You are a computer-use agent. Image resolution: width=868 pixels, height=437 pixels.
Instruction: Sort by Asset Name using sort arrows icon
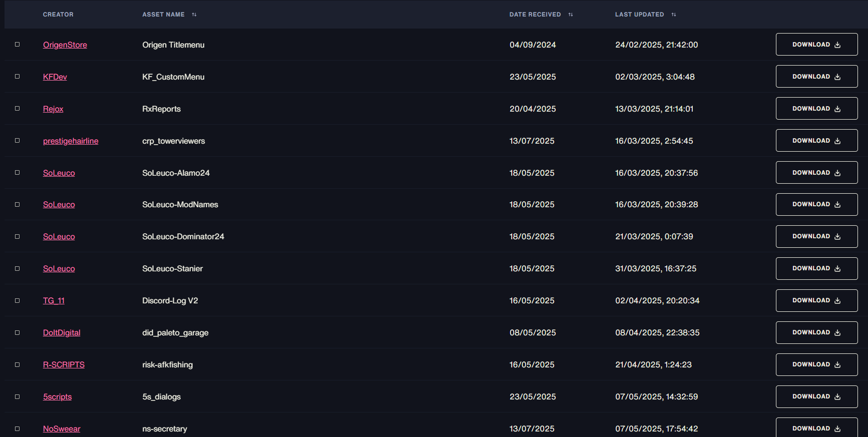tap(194, 15)
